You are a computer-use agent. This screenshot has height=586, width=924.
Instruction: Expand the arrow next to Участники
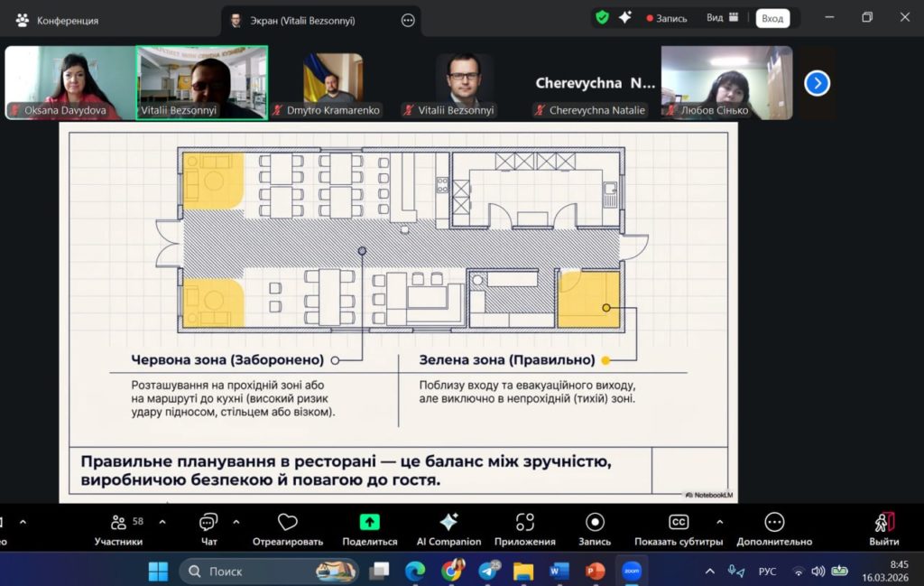[162, 522]
